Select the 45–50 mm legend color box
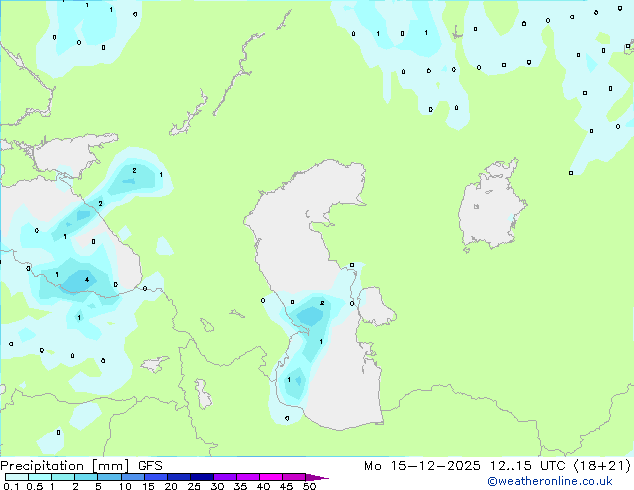 coord(294,477)
